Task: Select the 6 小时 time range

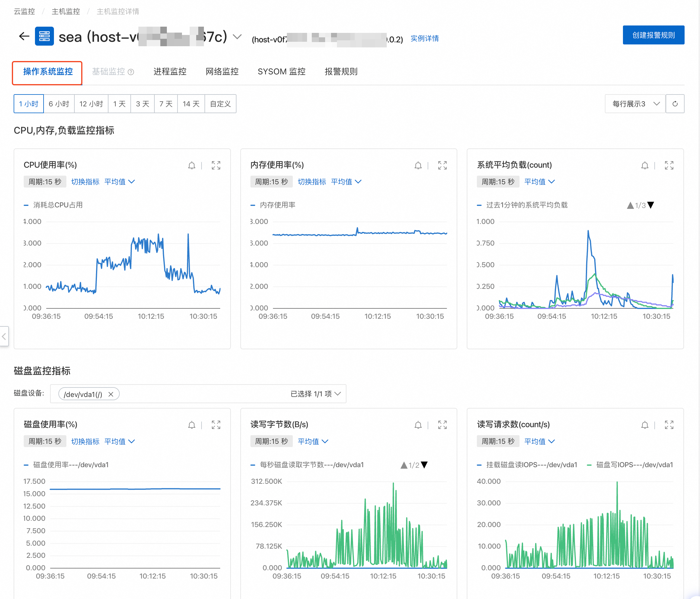Action: pos(59,104)
